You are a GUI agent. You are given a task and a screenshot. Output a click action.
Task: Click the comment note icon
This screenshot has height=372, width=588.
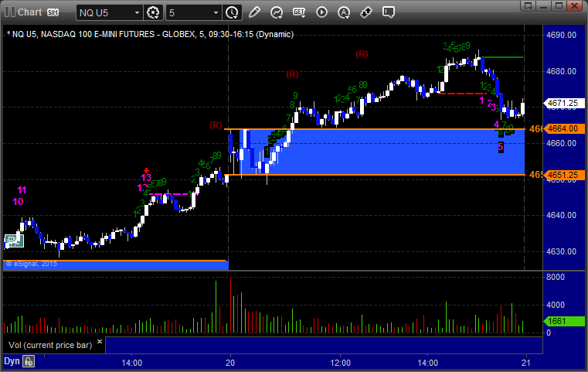[x=388, y=12]
